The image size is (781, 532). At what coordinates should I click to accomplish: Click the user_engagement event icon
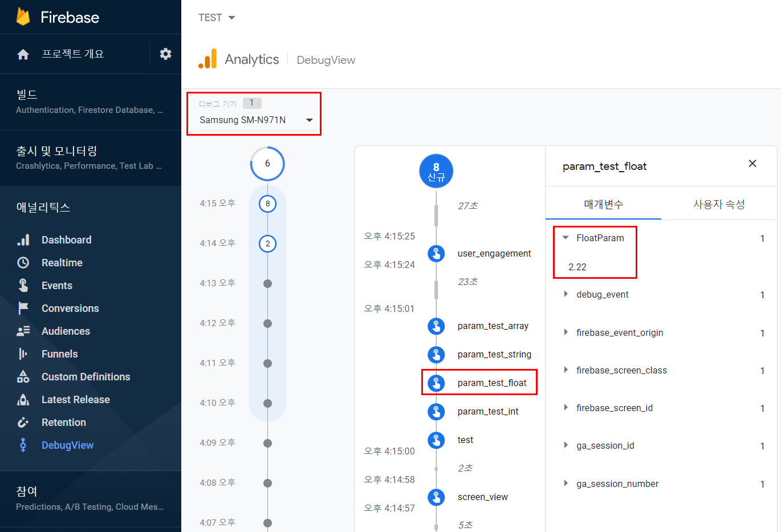[436, 253]
